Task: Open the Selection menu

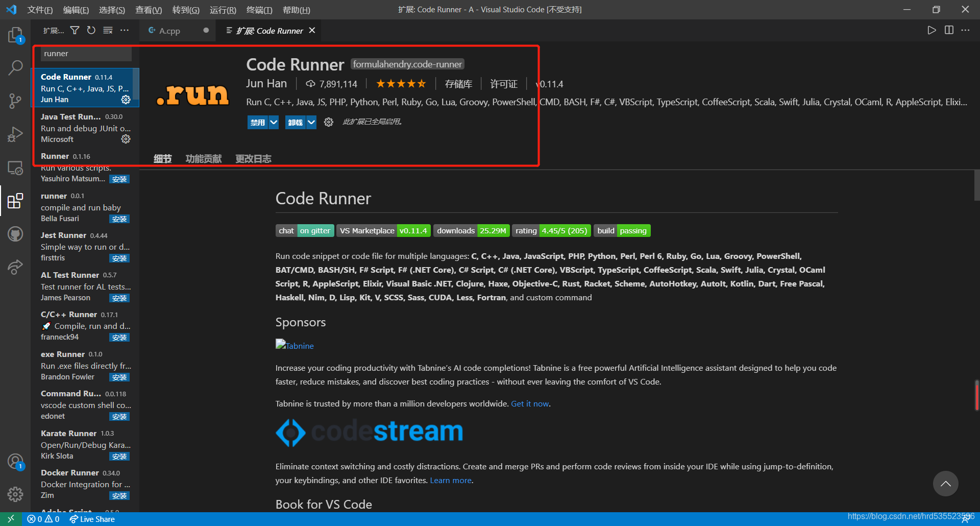Action: coord(112,10)
